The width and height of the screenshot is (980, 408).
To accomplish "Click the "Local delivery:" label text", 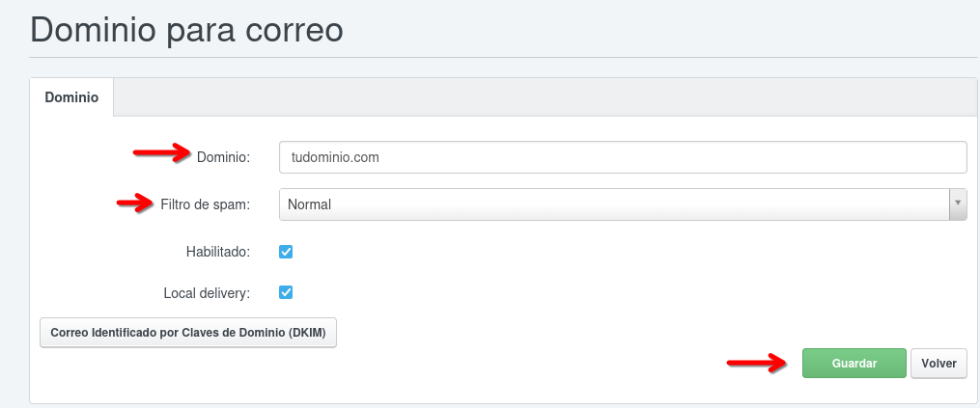I will (x=207, y=292).
